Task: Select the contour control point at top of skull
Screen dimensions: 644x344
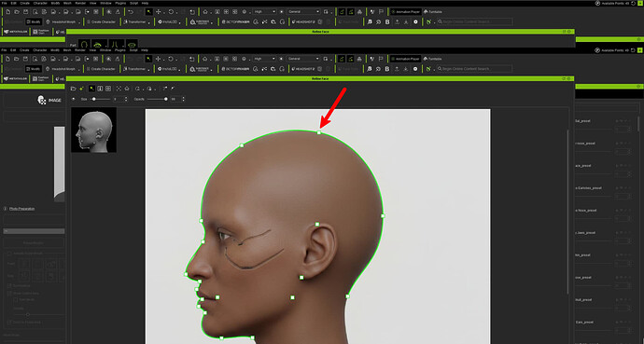Action: point(319,132)
